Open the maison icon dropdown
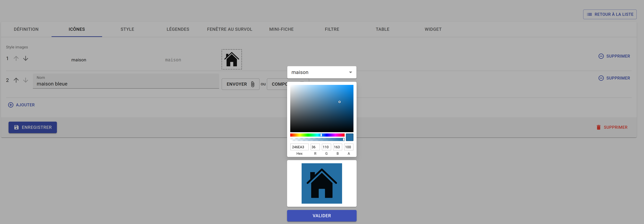 point(322,72)
